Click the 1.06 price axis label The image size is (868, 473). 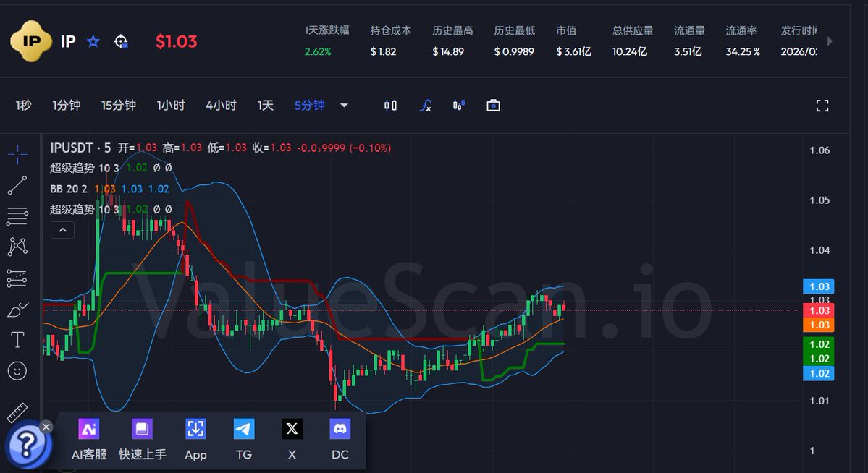(x=819, y=150)
